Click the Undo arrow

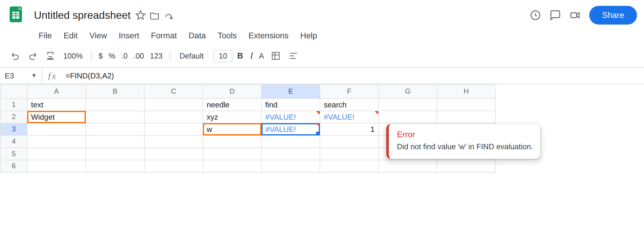tap(15, 56)
